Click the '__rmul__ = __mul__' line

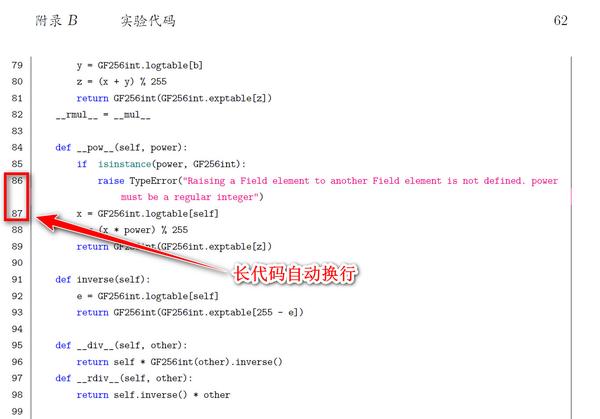tap(103, 115)
